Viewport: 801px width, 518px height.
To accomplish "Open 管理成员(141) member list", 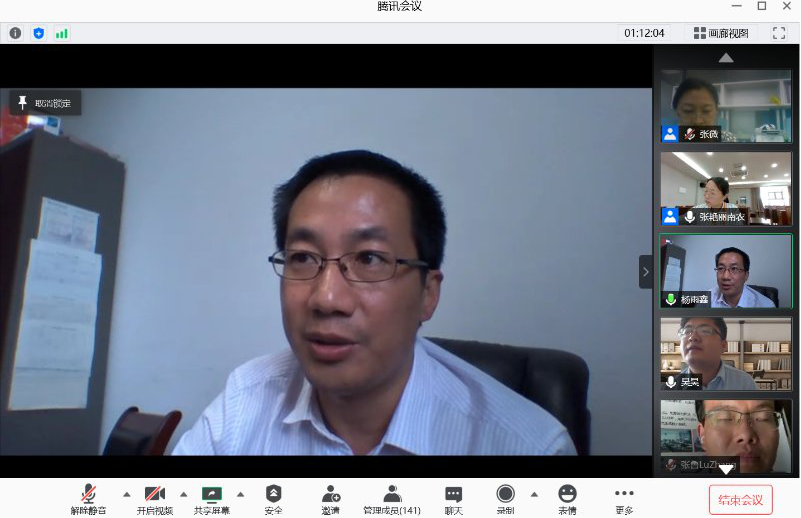I will [x=392, y=497].
